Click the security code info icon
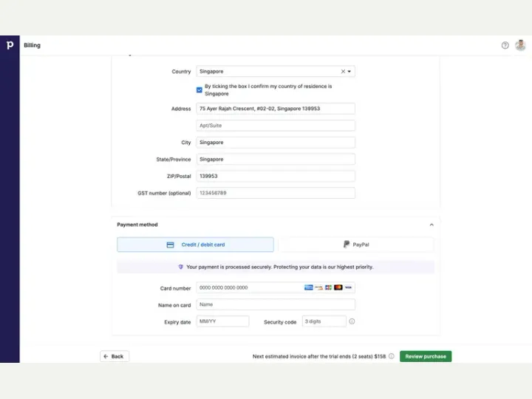The image size is (532, 399). (x=352, y=321)
